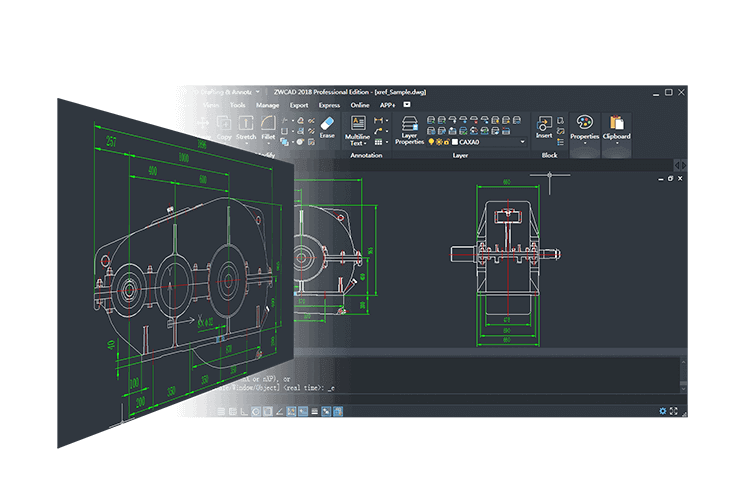Click the attribute list icon under Block tools
The width and height of the screenshot is (749, 481).
click(x=561, y=142)
